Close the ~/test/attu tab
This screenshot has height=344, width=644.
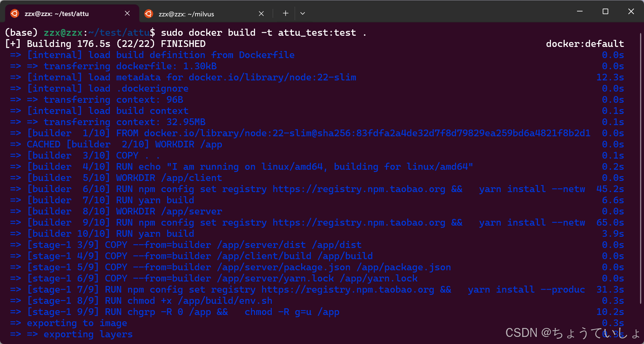point(127,13)
